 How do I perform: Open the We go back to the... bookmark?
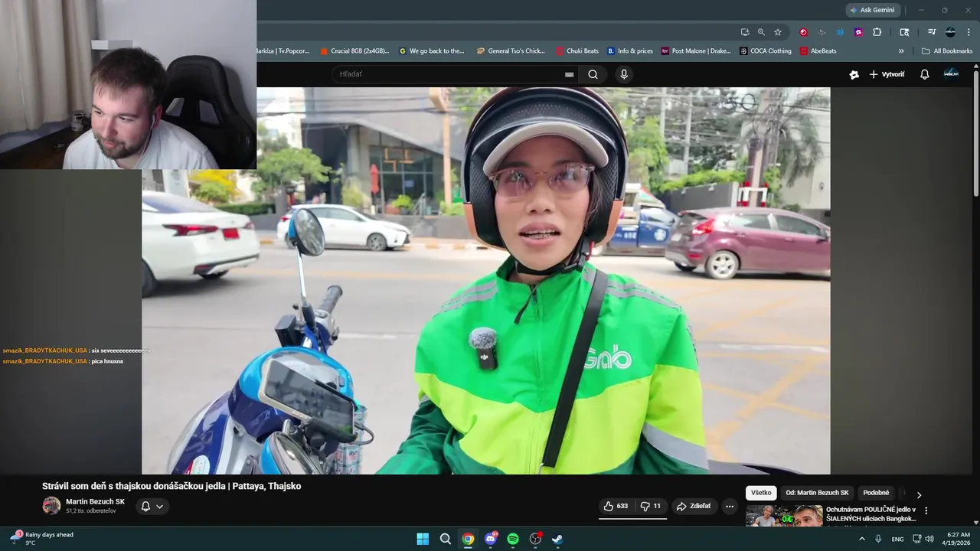[x=432, y=51]
